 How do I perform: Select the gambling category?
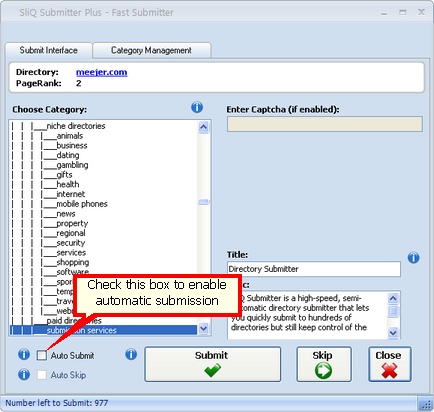click(72, 165)
